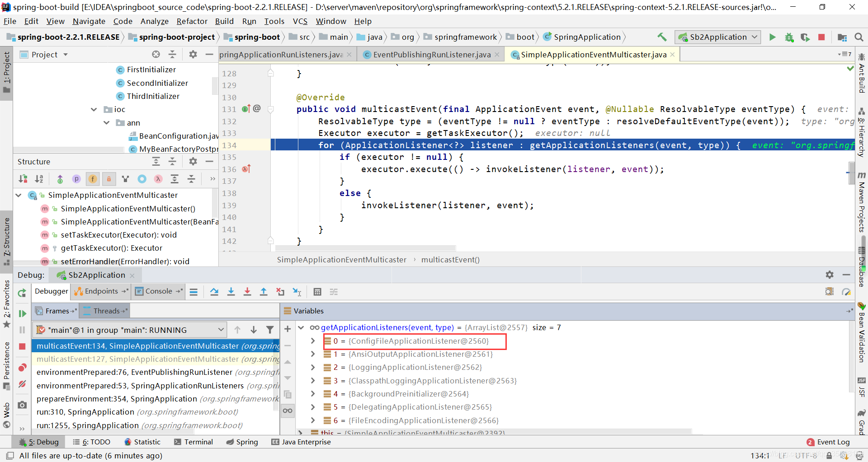Filter frames with funnel icon

pyautogui.click(x=270, y=330)
